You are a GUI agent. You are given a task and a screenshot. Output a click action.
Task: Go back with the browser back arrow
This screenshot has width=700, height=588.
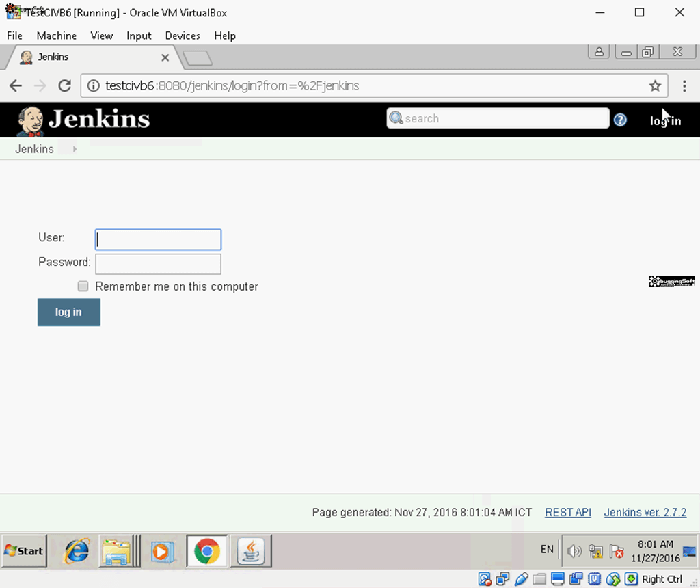pyautogui.click(x=16, y=85)
